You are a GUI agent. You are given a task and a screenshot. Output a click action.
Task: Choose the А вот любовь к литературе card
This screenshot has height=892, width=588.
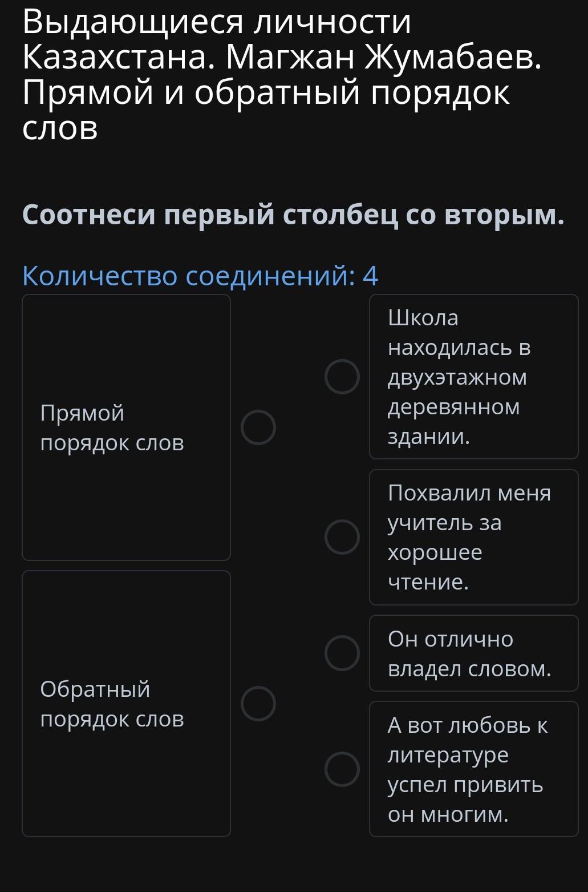473,769
